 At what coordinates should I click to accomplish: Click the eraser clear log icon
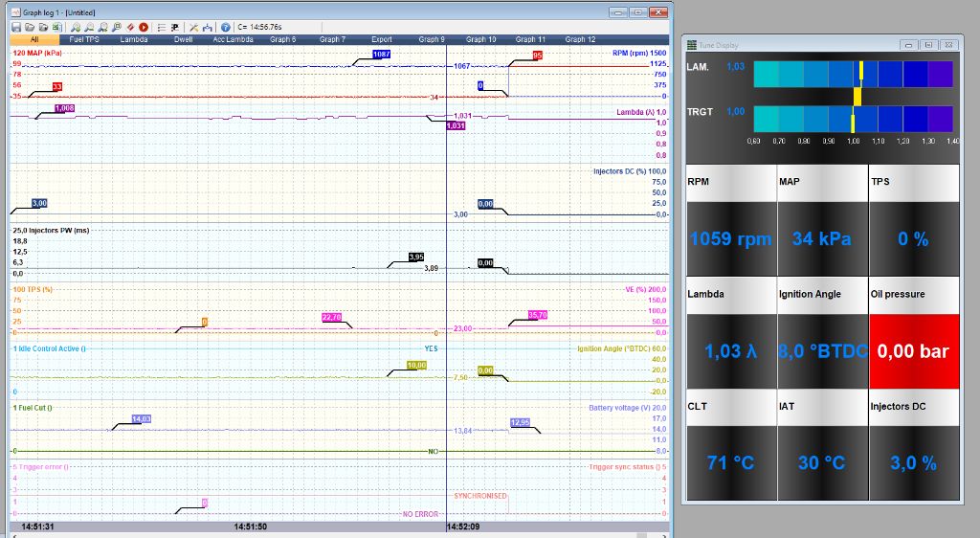130,28
